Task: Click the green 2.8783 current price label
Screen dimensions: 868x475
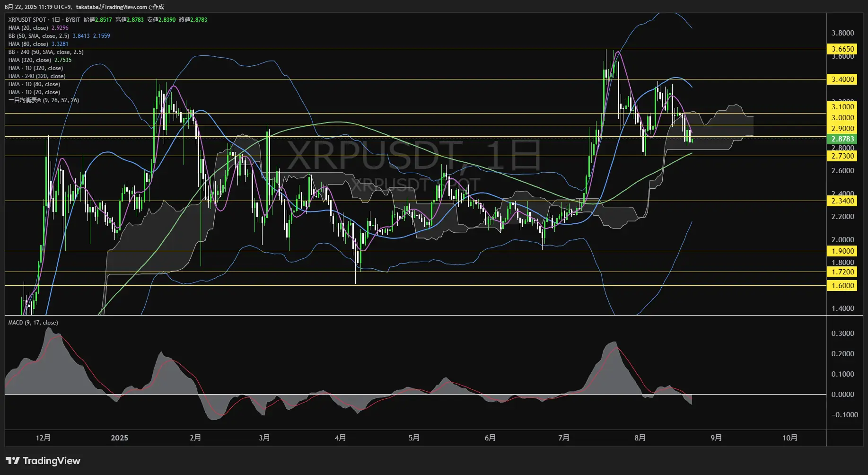Action: point(842,139)
